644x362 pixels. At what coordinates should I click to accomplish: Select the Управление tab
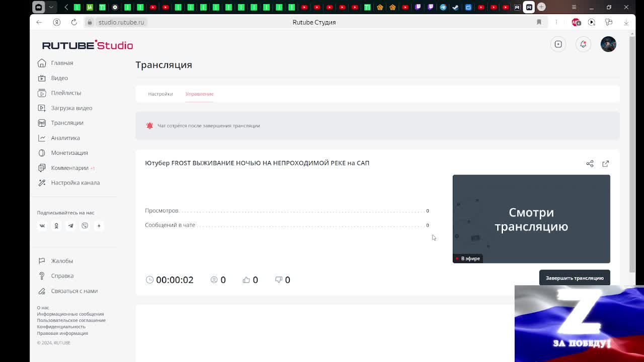[x=199, y=94]
